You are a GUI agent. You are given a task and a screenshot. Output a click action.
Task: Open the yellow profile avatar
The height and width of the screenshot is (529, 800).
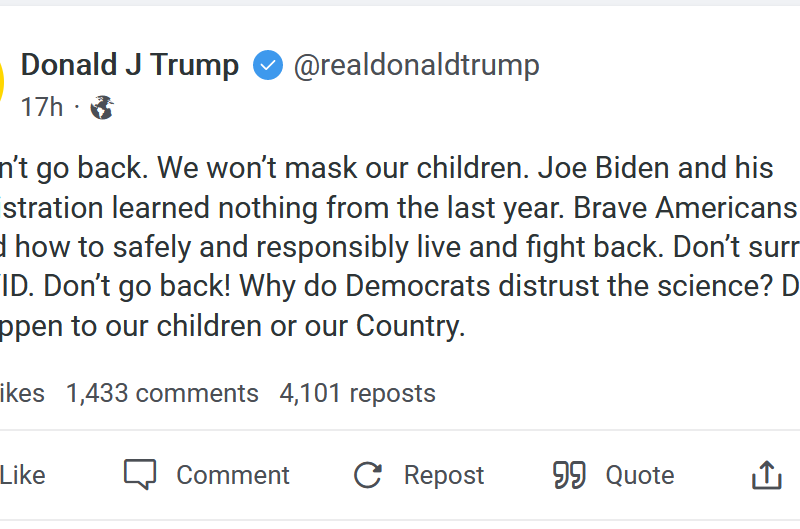pos(2,82)
